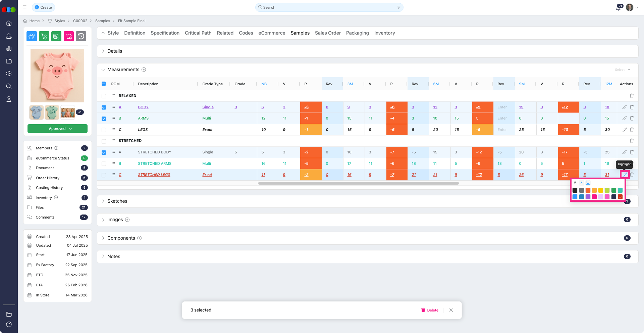Click the highlight brush for STRETCHED LEGS row
644x333 pixels.
tap(624, 175)
